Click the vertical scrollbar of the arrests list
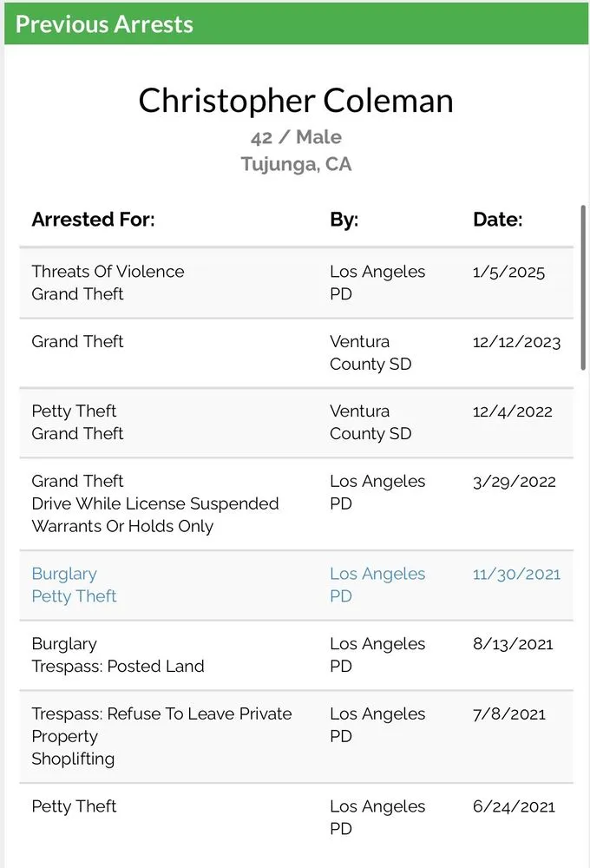The height and width of the screenshot is (868, 590). coord(582,288)
